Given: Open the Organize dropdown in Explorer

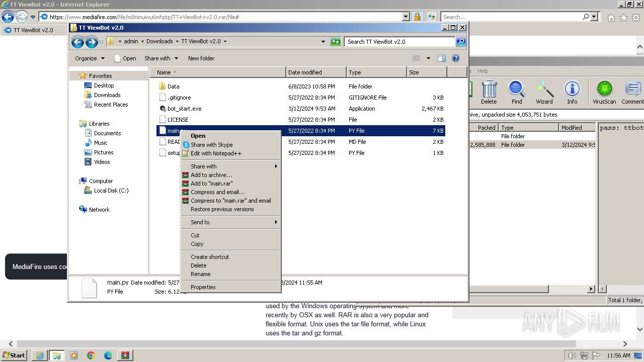Looking at the screenshot, I should point(90,58).
